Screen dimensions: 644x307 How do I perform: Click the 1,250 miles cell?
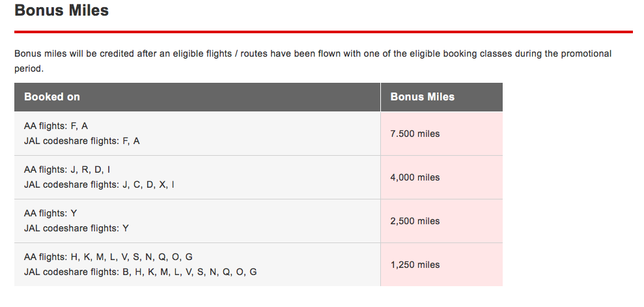[441, 265]
